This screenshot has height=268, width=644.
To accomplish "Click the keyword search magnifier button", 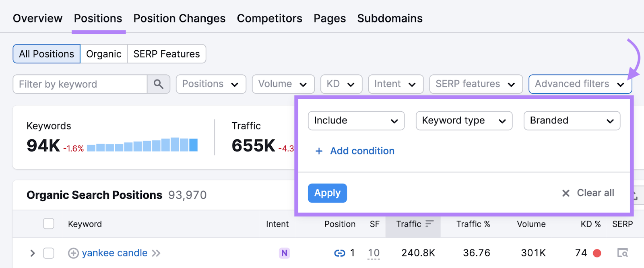I will tap(159, 84).
